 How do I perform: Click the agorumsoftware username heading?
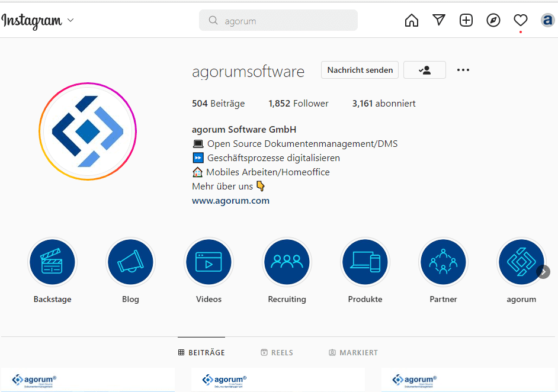[x=248, y=72]
